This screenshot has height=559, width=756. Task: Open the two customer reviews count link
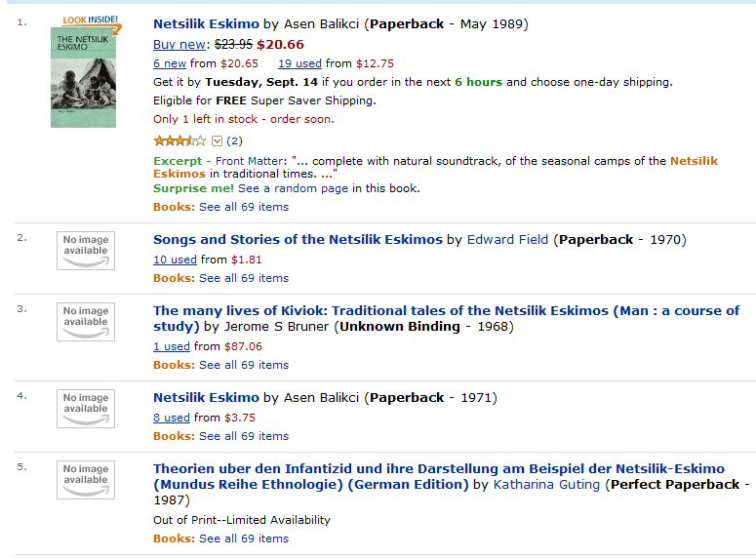(x=234, y=140)
